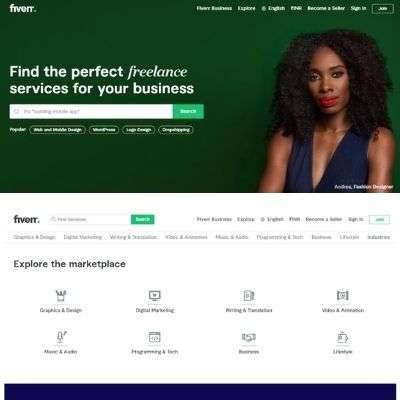The image size is (400, 400).
Task: Click the Join button in the top header
Action: tap(383, 9)
